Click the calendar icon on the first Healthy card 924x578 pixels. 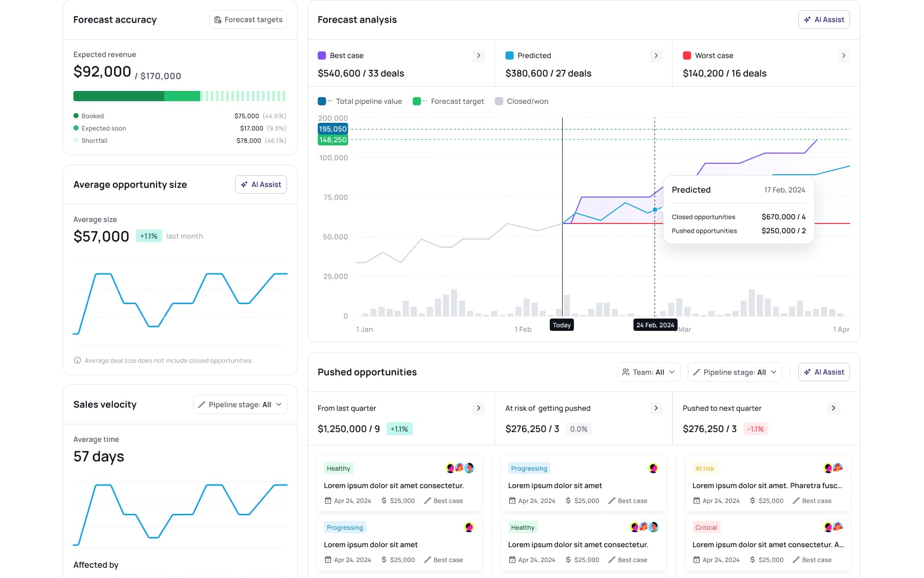pyautogui.click(x=328, y=500)
